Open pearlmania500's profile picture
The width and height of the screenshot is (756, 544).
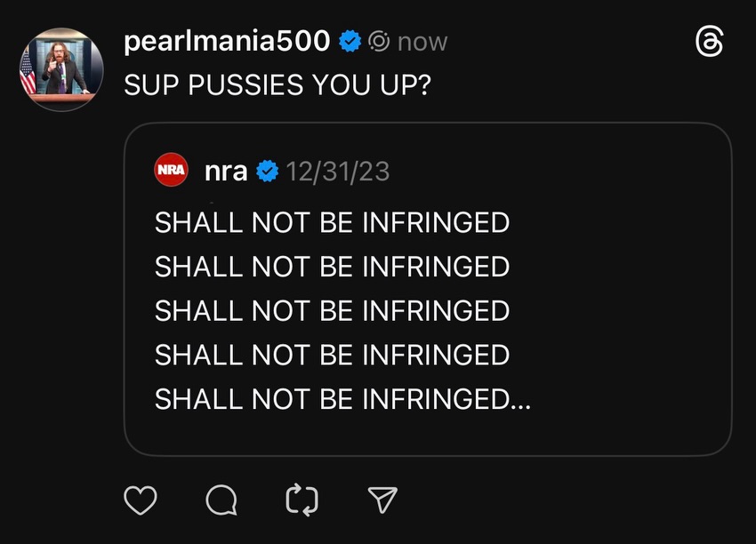click(61, 68)
